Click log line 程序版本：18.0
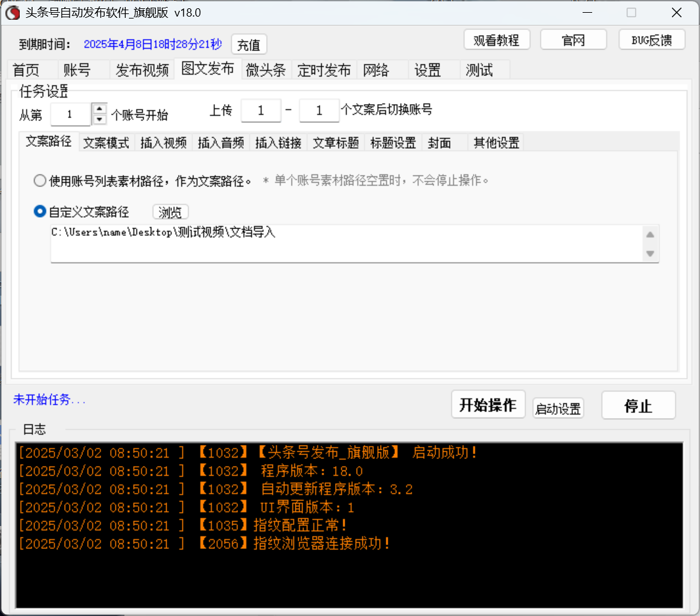This screenshot has height=616, width=700. (191, 471)
